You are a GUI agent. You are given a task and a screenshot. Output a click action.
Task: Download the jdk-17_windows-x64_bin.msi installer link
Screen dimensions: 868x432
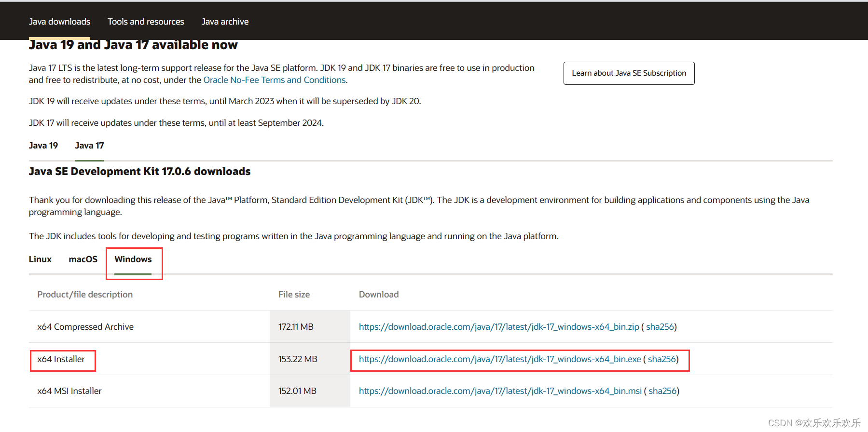(x=500, y=391)
